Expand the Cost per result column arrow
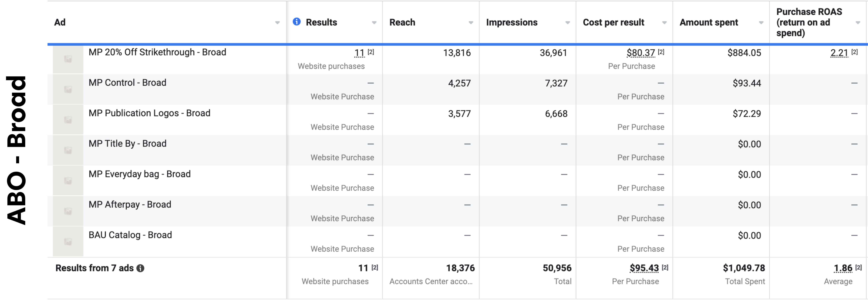The width and height of the screenshot is (868, 300). pyautogui.click(x=664, y=23)
